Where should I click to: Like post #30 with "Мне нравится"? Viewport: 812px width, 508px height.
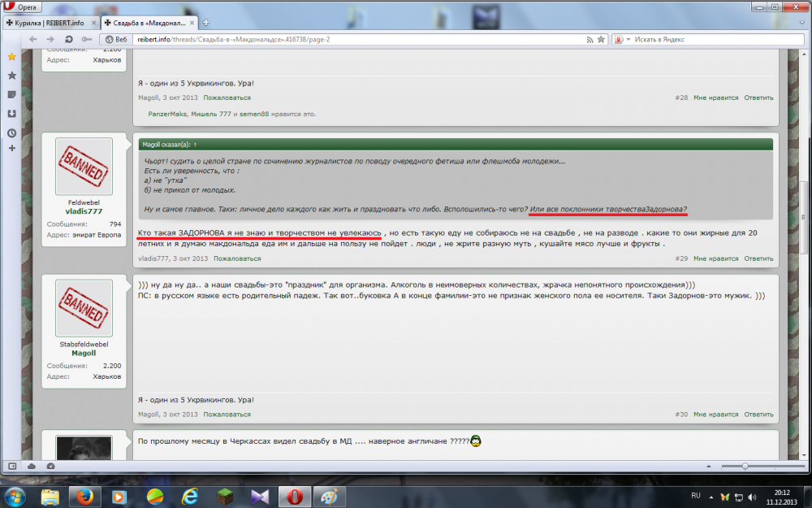coord(715,415)
